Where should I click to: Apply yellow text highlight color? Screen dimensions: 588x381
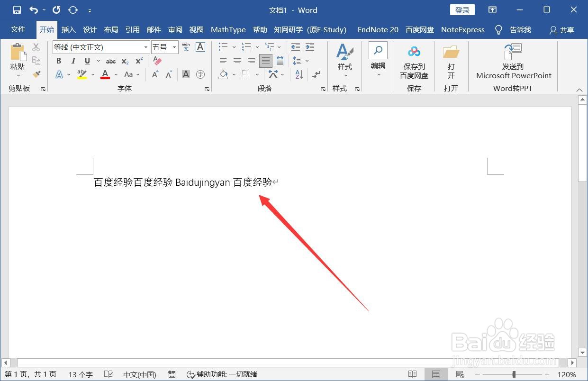(x=82, y=74)
